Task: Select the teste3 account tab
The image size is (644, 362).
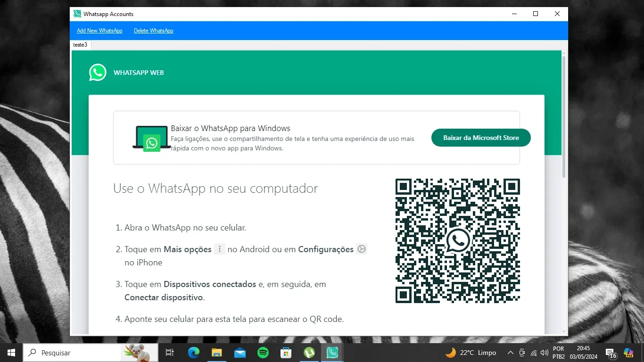Action: coord(80,45)
